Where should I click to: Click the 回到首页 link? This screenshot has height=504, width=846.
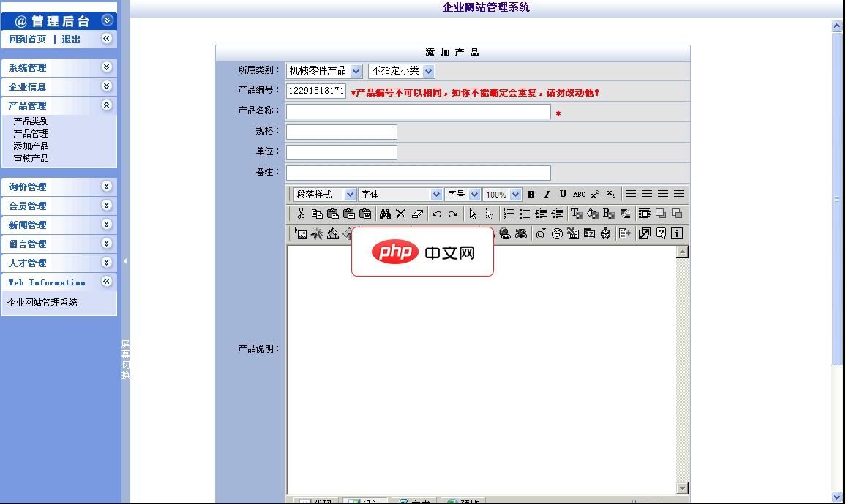click(x=27, y=40)
